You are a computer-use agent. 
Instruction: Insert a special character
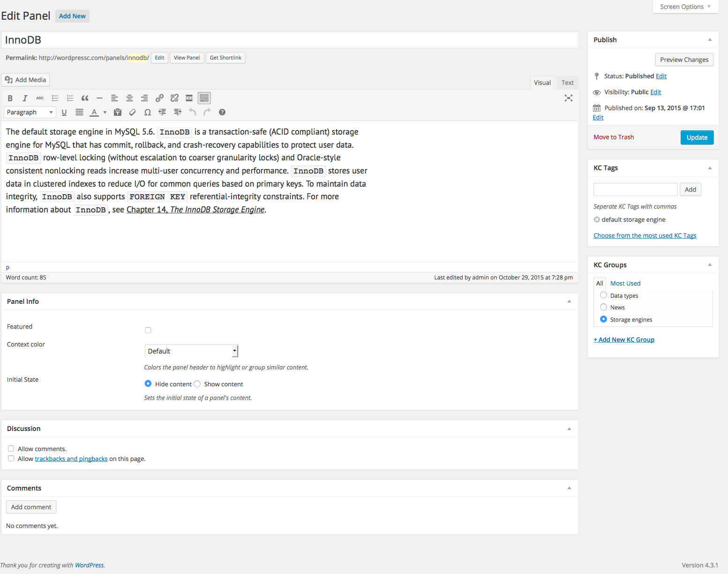148,112
